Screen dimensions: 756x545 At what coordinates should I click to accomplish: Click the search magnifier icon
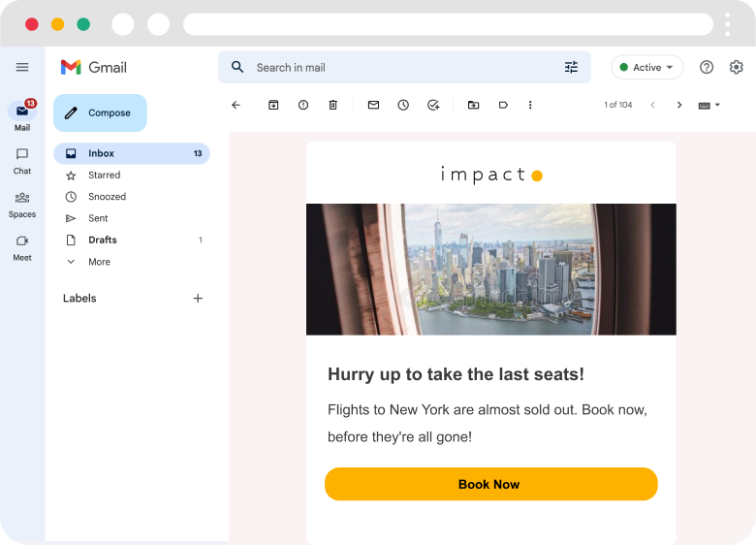237,67
